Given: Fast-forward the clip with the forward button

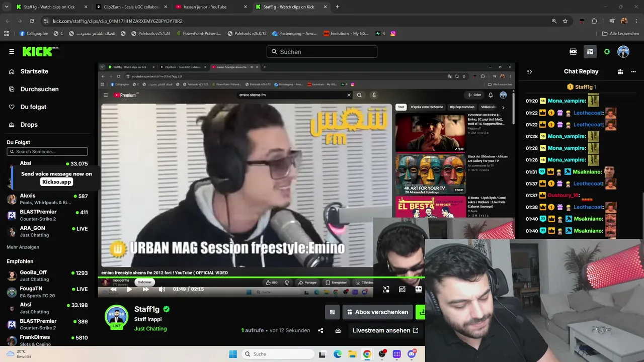Looking at the screenshot, I should pos(145,289).
